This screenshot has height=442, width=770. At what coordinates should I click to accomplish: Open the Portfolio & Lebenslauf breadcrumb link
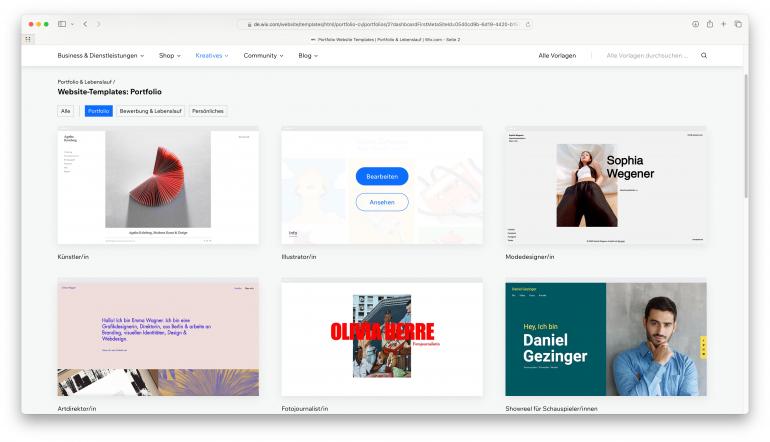click(84, 82)
